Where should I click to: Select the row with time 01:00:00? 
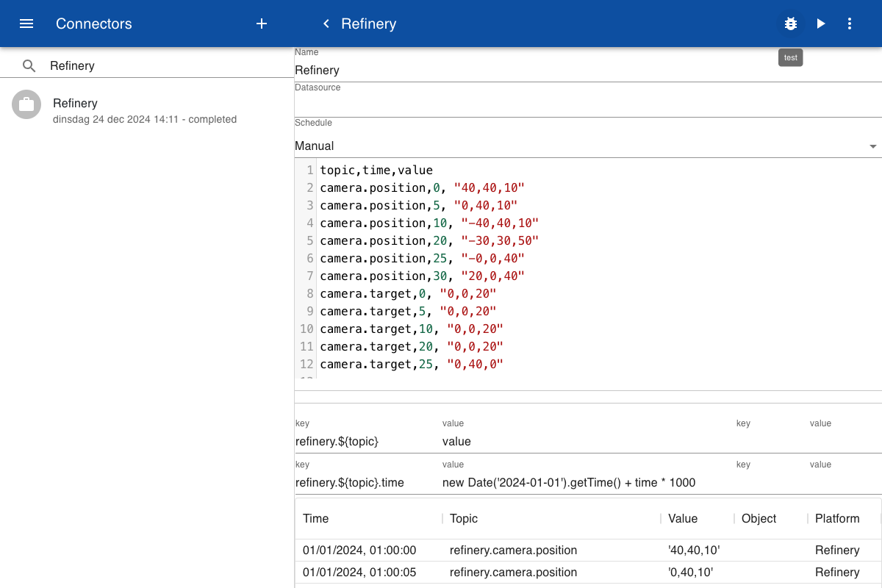[x=588, y=550]
